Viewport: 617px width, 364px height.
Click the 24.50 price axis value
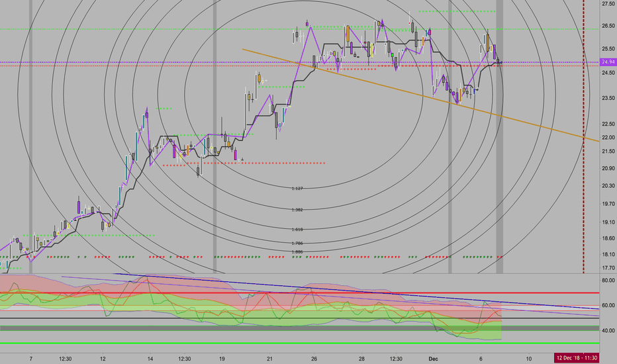pos(608,73)
